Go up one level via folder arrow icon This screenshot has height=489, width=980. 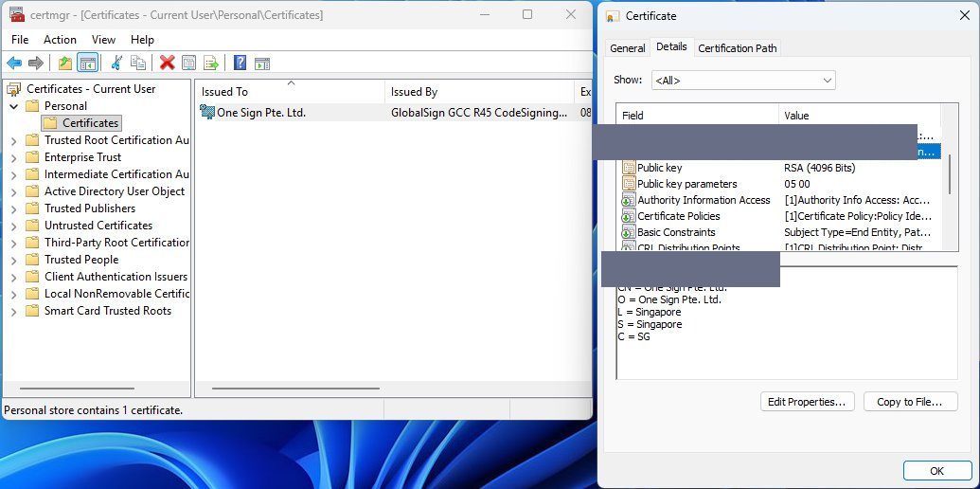point(65,63)
